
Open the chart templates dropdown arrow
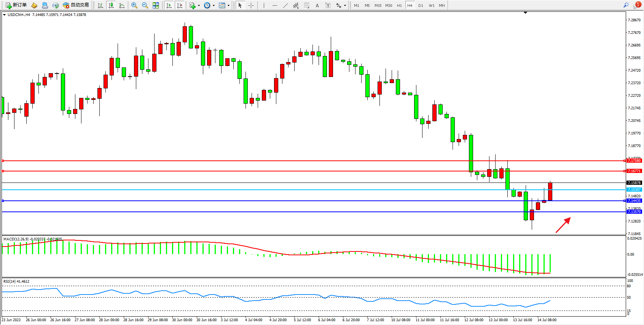tap(228, 5)
